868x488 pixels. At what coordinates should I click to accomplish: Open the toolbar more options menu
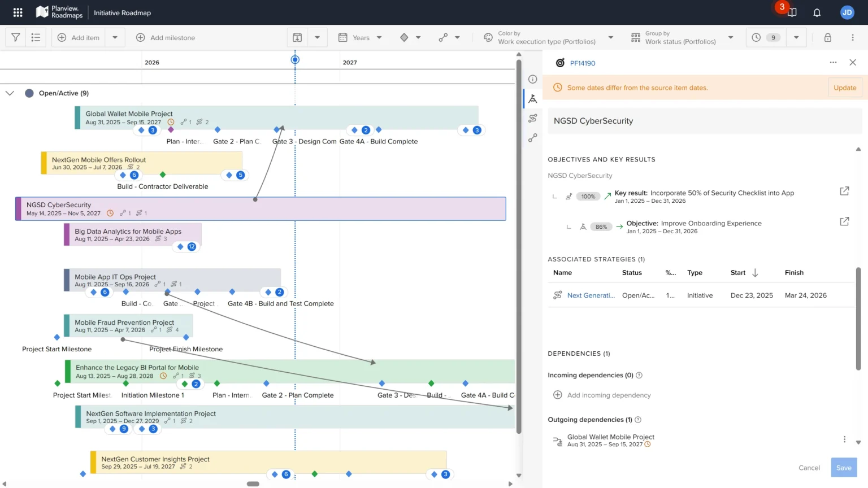853,38
